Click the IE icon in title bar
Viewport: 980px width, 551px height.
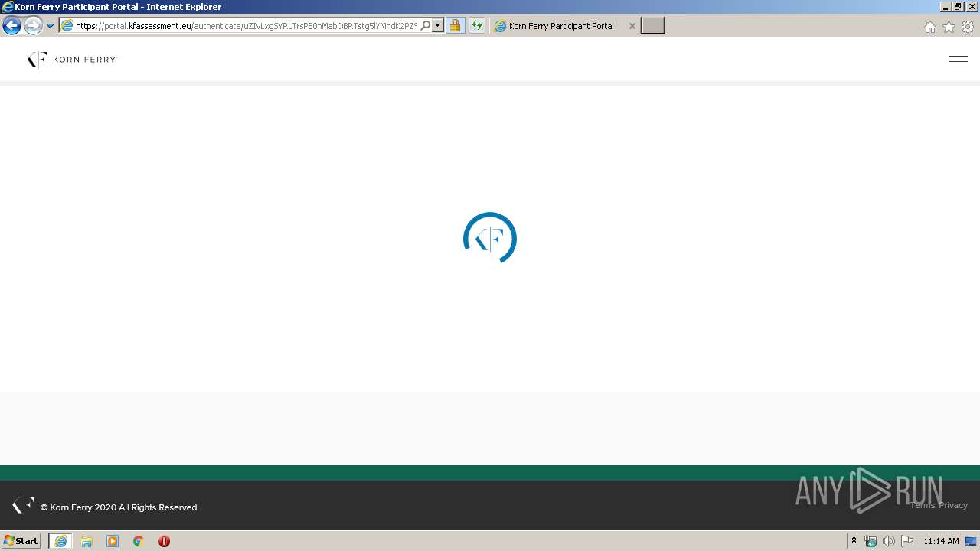click(8, 7)
